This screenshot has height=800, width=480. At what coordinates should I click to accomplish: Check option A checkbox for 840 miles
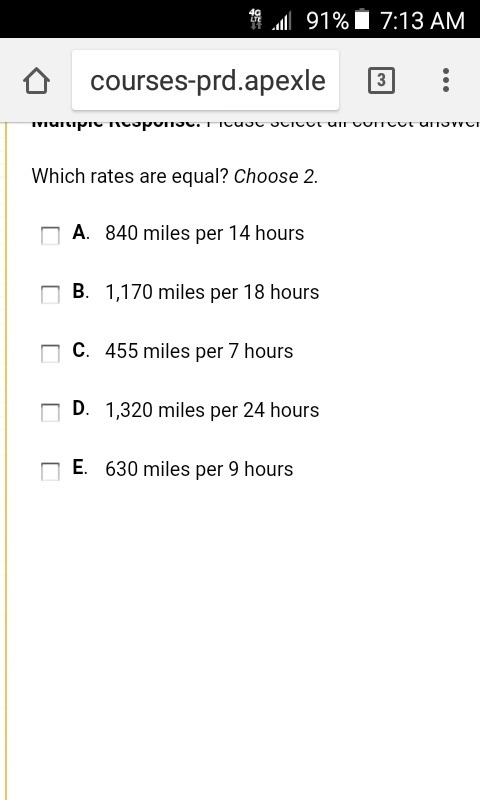pos(50,236)
